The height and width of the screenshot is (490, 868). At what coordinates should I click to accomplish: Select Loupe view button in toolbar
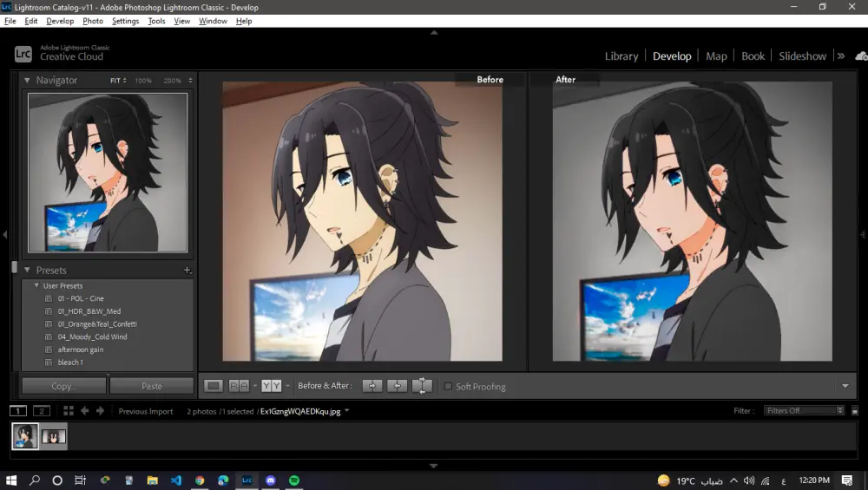pos(214,386)
